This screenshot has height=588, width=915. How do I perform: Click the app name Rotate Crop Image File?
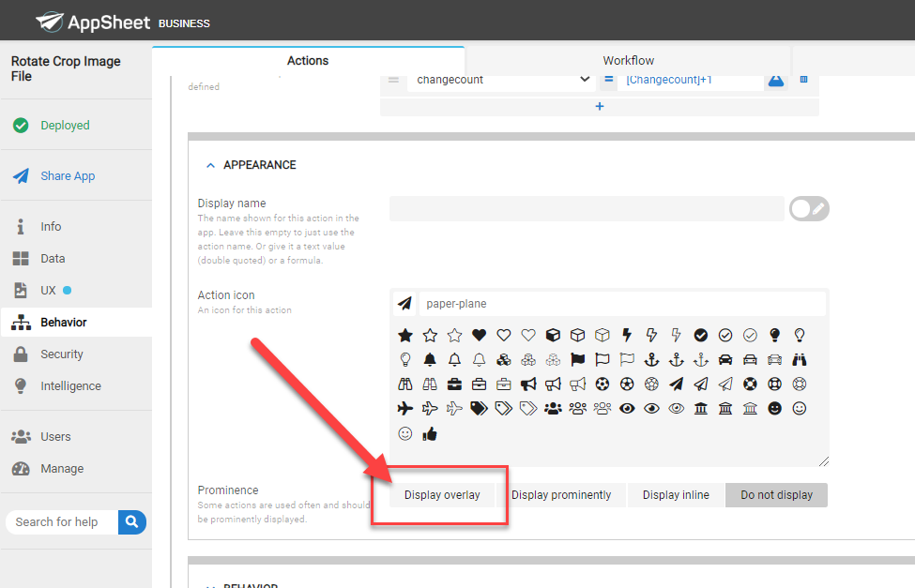pyautogui.click(x=66, y=68)
